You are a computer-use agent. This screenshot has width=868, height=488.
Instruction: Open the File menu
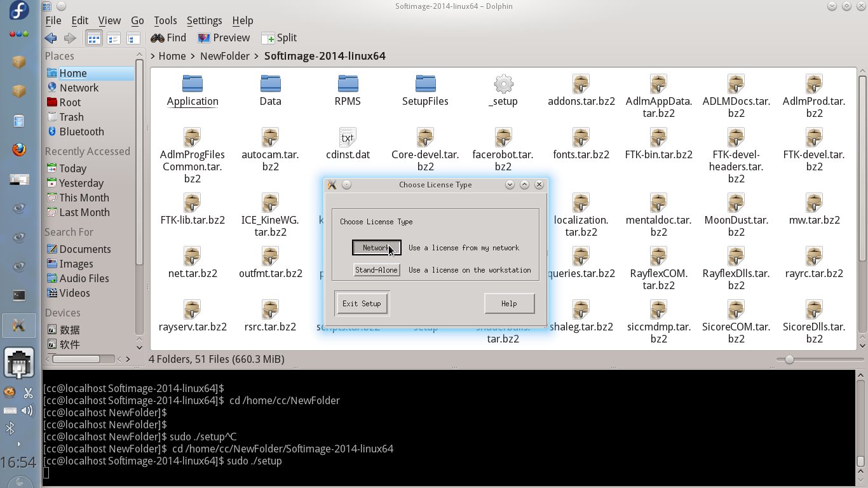pos(53,20)
